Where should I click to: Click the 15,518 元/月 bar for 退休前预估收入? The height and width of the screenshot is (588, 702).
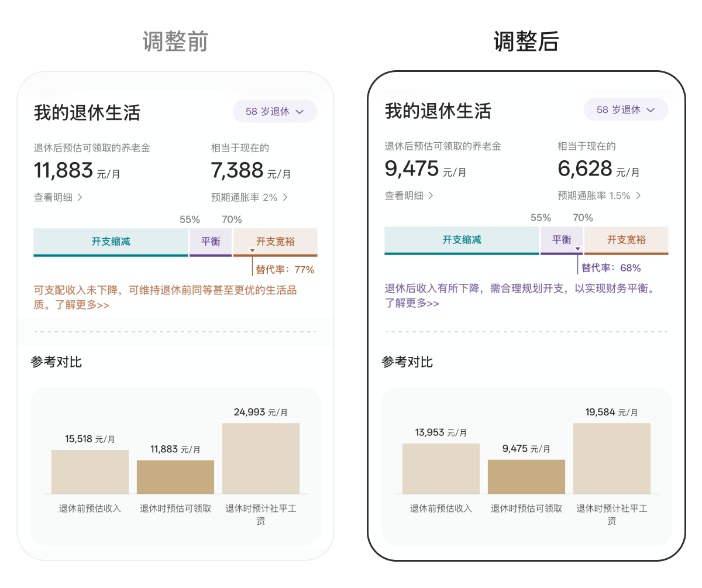coord(90,472)
